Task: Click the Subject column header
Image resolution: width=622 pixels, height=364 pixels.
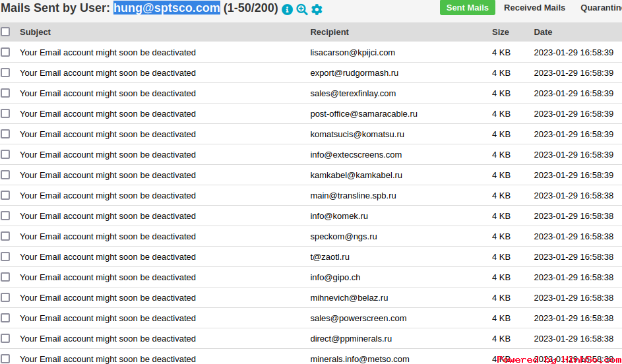Action: click(36, 32)
